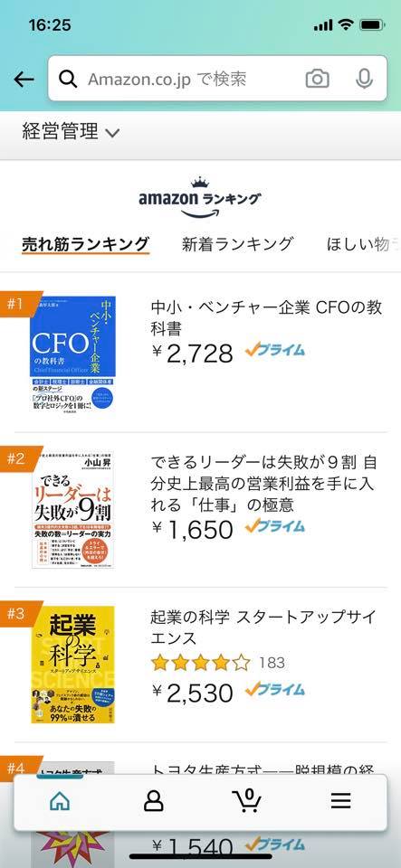401x868 pixels.
Task: Open the 起業の科学 book cover thumbnail
Action: pos(73,665)
